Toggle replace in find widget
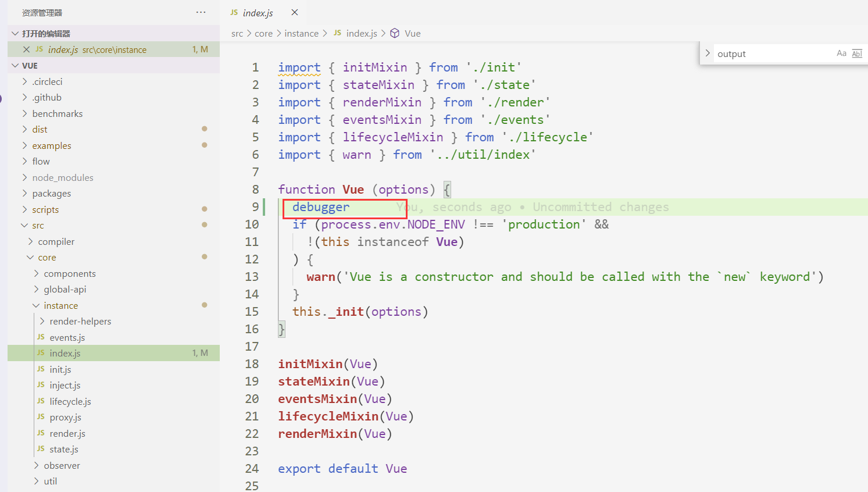 [x=708, y=53]
